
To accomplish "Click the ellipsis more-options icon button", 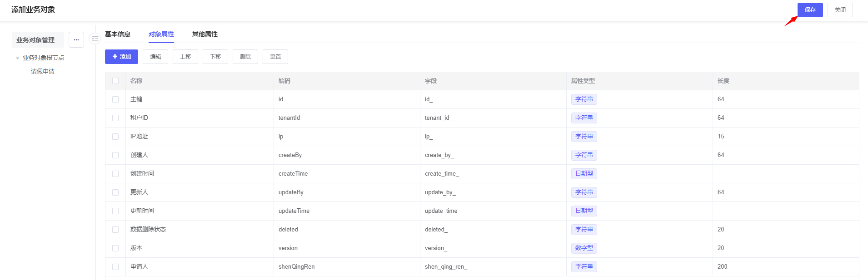I will point(76,40).
